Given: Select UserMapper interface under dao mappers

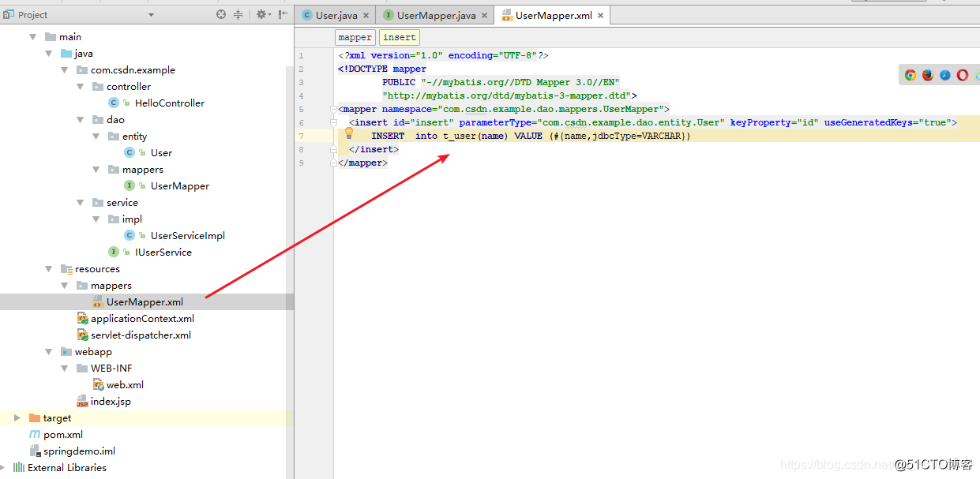Looking at the screenshot, I should (x=180, y=186).
